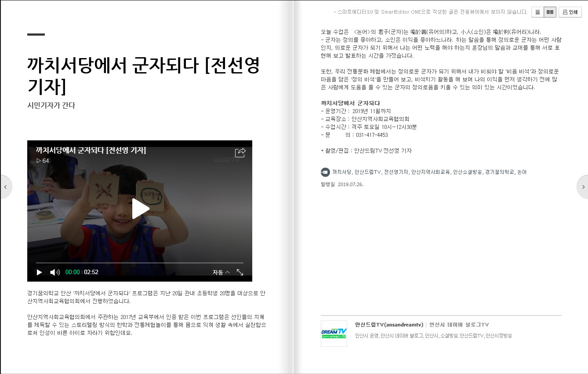Screen dimensions: 588x374
Task: Click small play button in video control bar
Action: click(39, 272)
